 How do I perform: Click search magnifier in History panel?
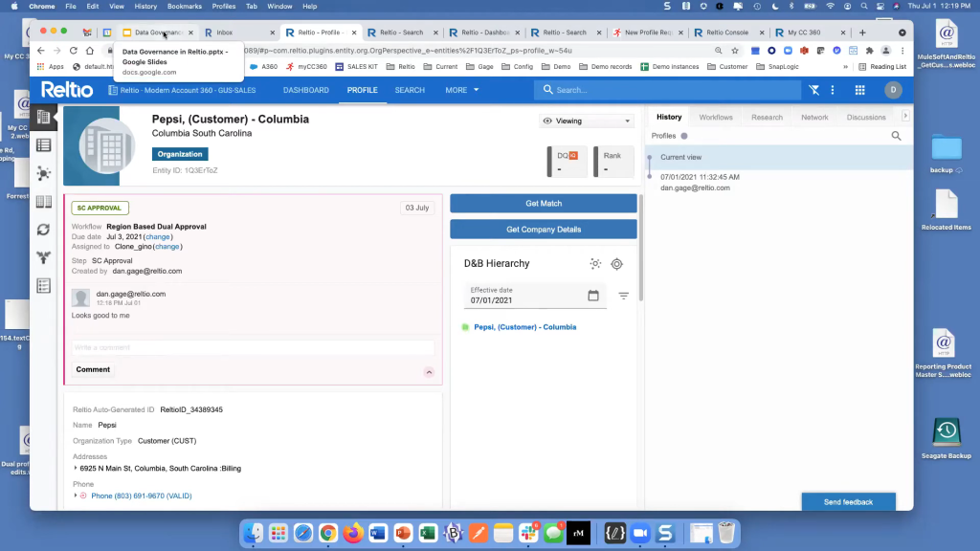(x=897, y=136)
